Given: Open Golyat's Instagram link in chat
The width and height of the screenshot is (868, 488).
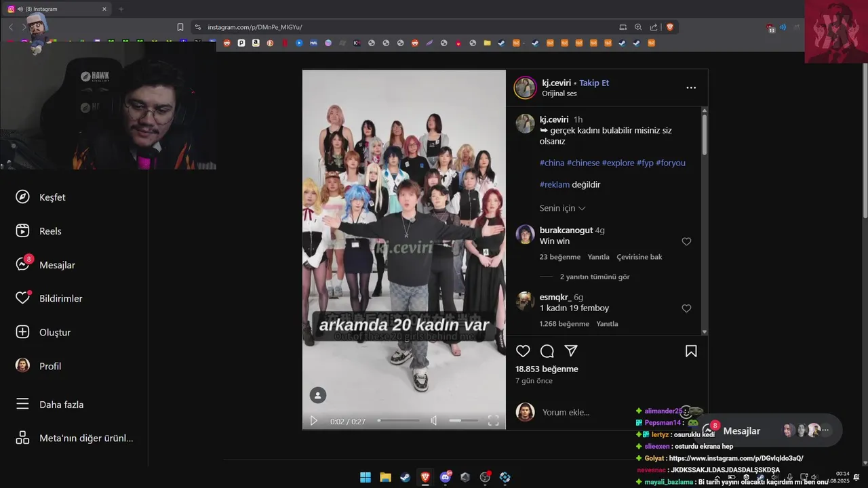Looking at the screenshot, I should coord(736,458).
